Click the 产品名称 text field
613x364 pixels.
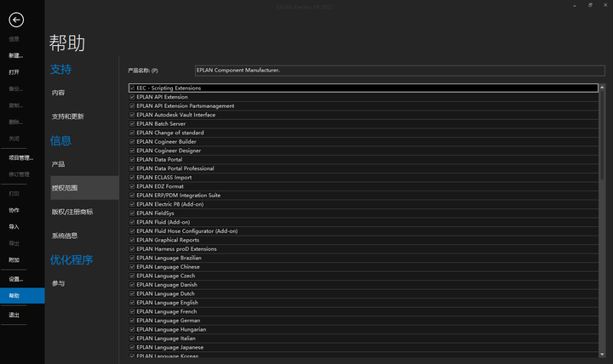(399, 71)
